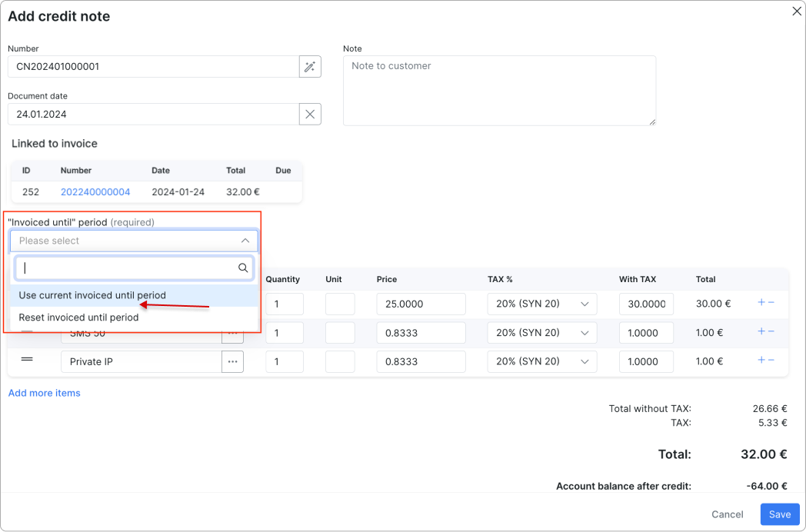This screenshot has width=806, height=532.
Task: Open TAX % dropdown on the Private IP row
Action: click(x=542, y=362)
